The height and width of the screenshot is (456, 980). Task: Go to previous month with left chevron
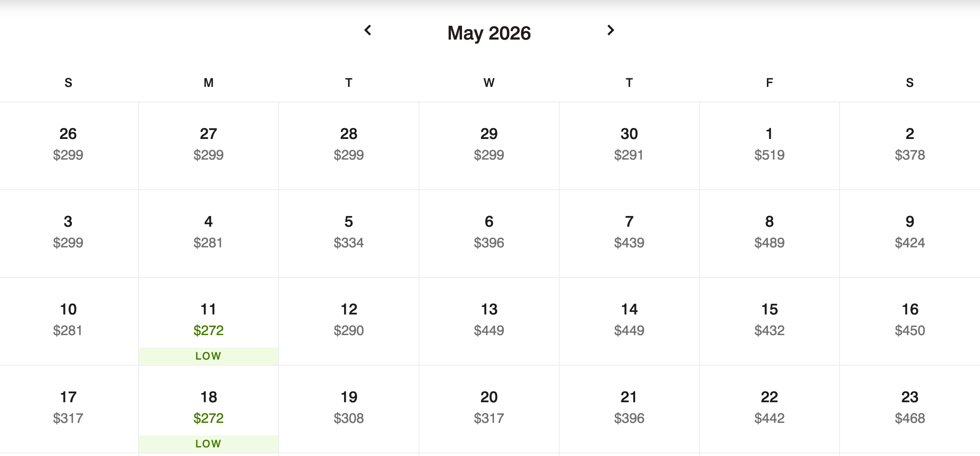[368, 30]
